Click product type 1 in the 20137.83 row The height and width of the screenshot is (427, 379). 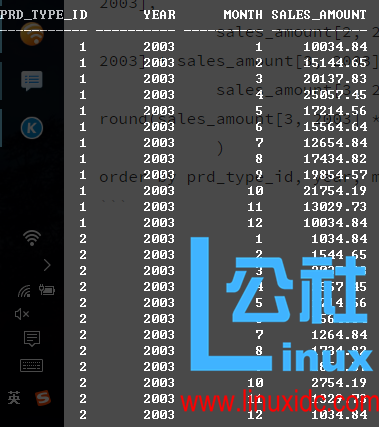tap(83, 79)
